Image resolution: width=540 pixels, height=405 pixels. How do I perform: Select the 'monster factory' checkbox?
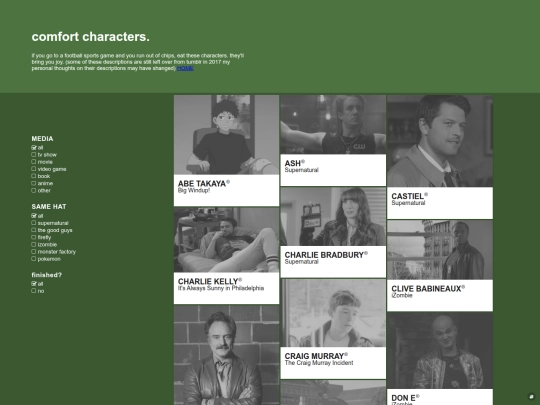pyautogui.click(x=34, y=252)
